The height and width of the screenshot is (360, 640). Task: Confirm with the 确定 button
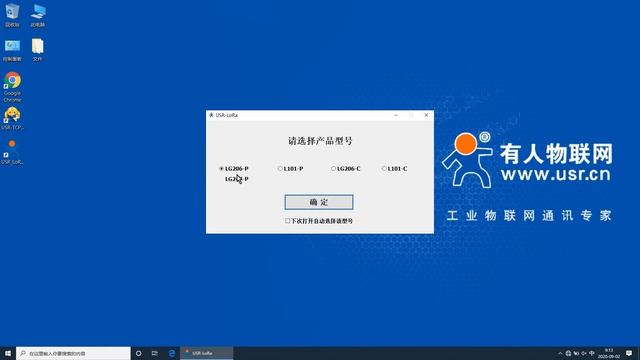[x=319, y=202]
